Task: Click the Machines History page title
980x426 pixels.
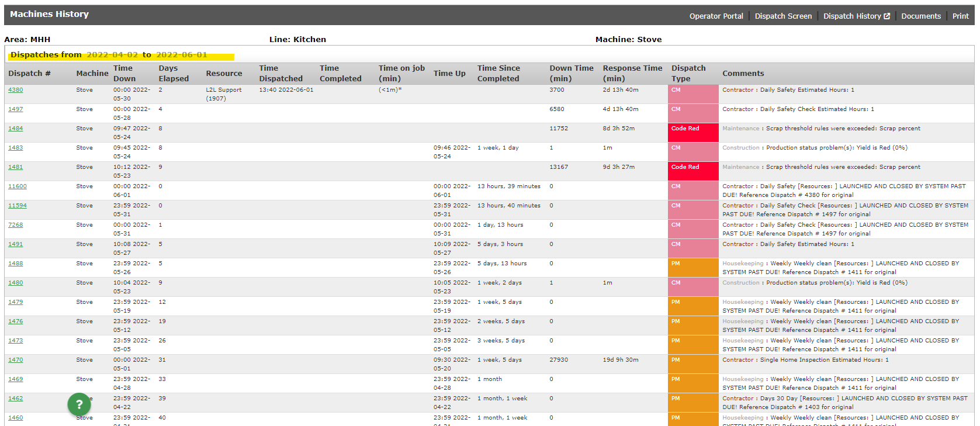Action: click(x=49, y=14)
